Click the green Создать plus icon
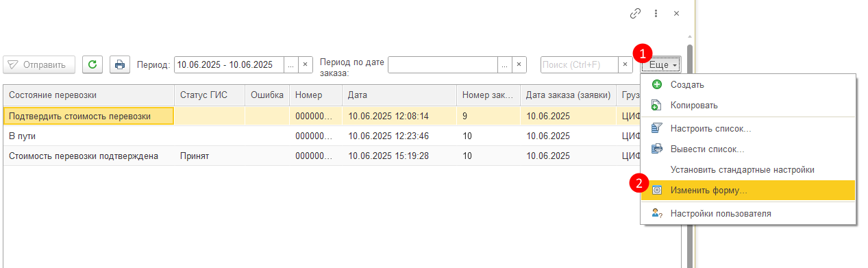The height and width of the screenshot is (268, 868). (656, 84)
